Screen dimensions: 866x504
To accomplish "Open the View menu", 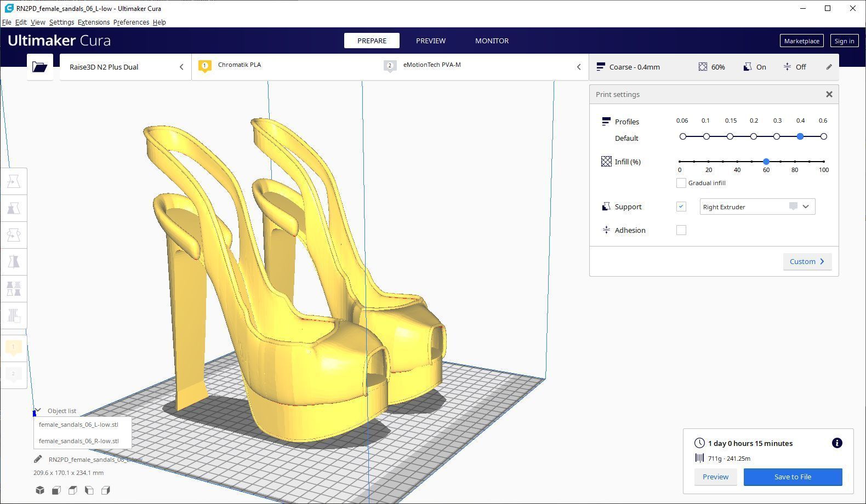I will [38, 22].
